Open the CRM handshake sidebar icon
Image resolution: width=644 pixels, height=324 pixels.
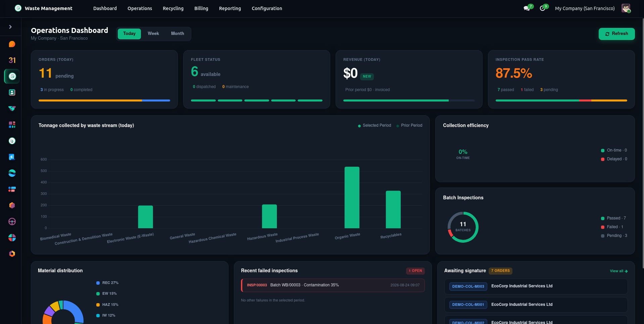pyautogui.click(x=12, y=109)
